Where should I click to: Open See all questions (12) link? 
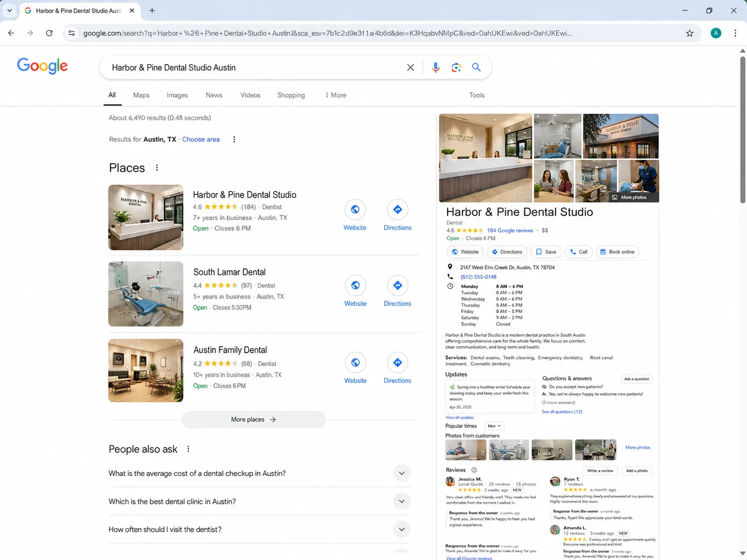562,411
